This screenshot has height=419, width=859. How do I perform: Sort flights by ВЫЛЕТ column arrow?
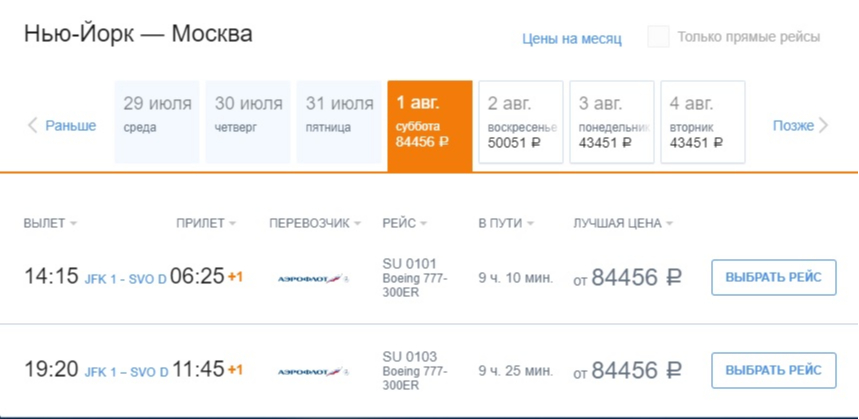coord(73,223)
